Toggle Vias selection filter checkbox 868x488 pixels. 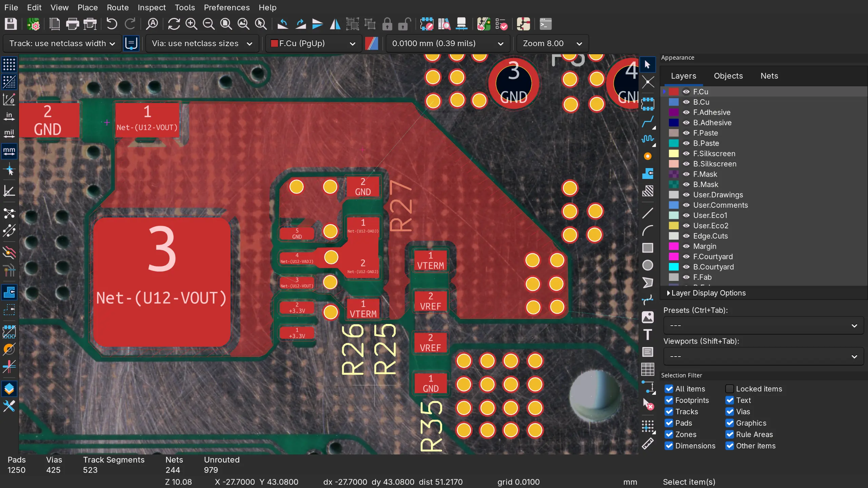coord(730,411)
